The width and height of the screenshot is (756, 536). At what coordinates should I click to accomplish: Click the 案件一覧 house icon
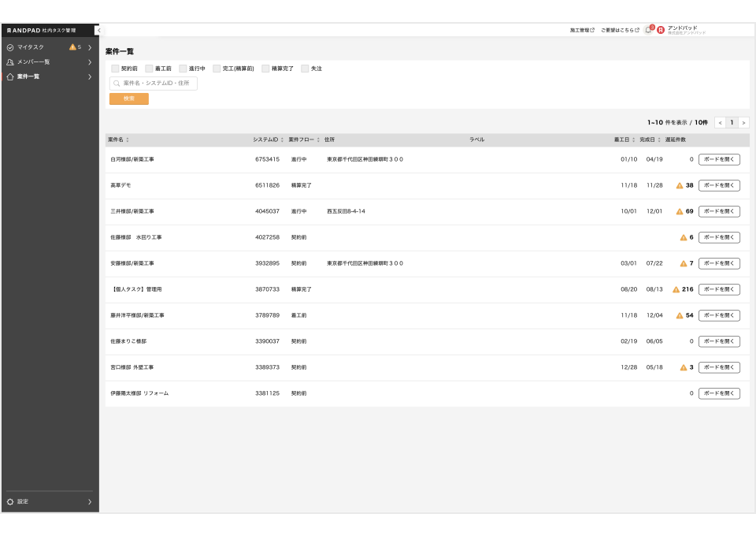(10, 76)
